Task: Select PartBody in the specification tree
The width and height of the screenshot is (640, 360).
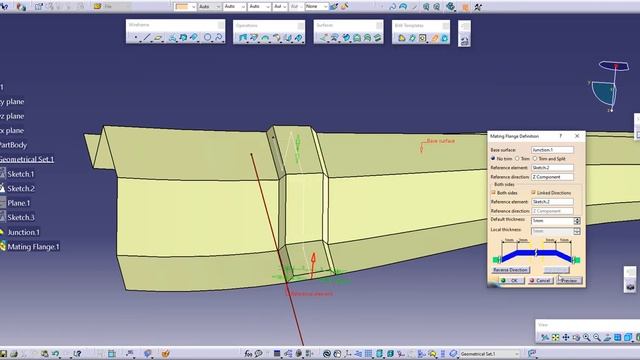Action: click(13, 145)
